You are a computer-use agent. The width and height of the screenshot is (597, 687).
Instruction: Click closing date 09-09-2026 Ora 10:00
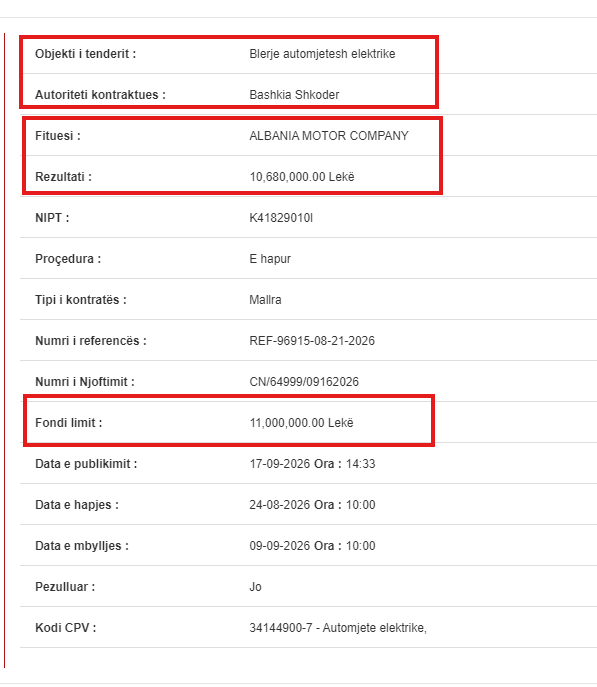[312, 546]
